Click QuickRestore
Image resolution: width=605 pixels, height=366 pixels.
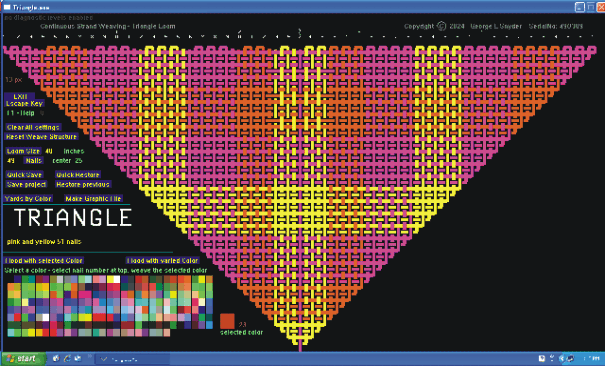pos(78,175)
